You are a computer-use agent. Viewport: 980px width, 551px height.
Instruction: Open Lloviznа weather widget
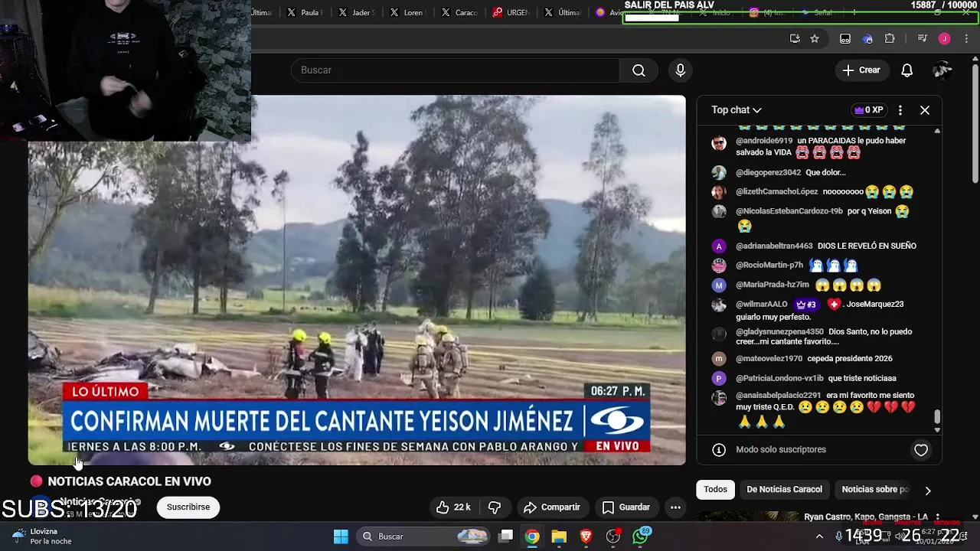tap(42, 536)
